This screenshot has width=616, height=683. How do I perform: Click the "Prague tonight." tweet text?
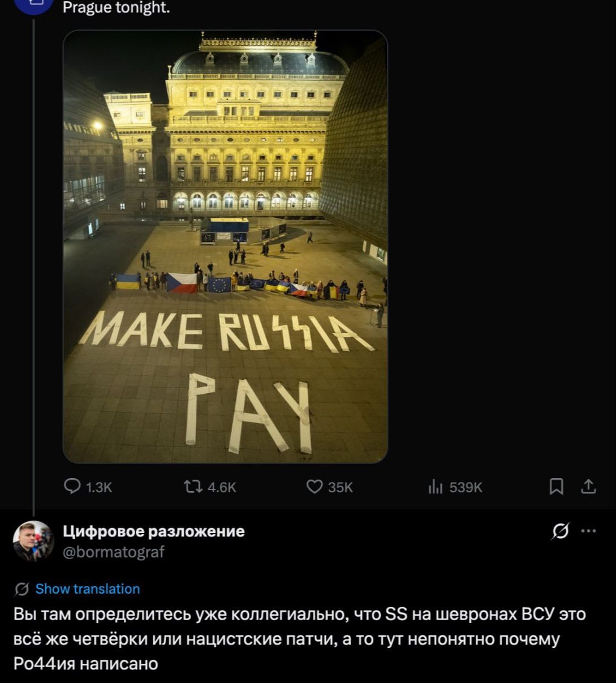(x=116, y=8)
